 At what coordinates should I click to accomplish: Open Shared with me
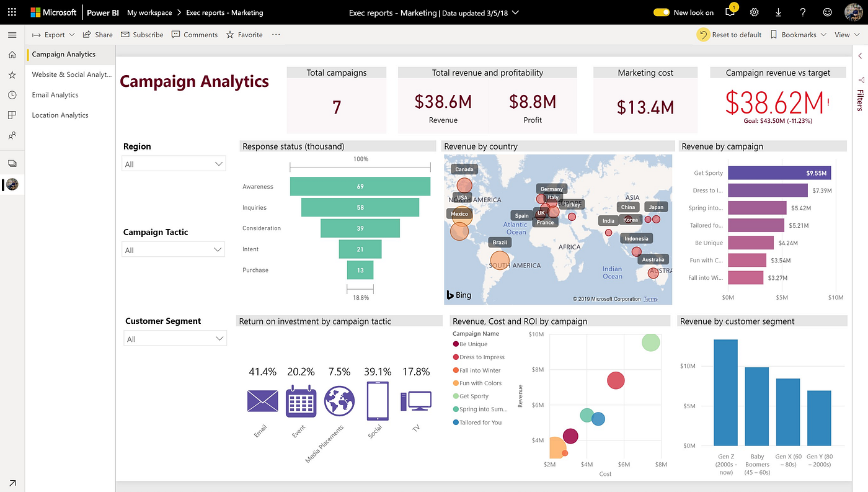(11, 135)
